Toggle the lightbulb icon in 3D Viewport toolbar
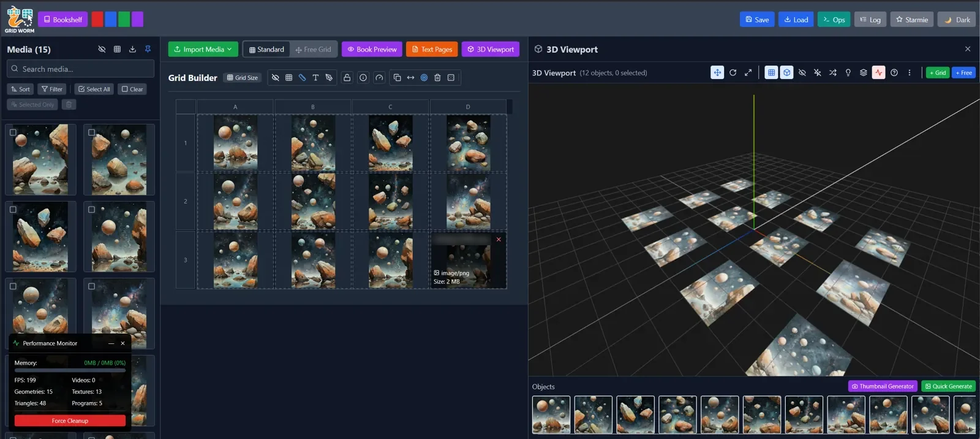The image size is (980, 439). point(848,72)
